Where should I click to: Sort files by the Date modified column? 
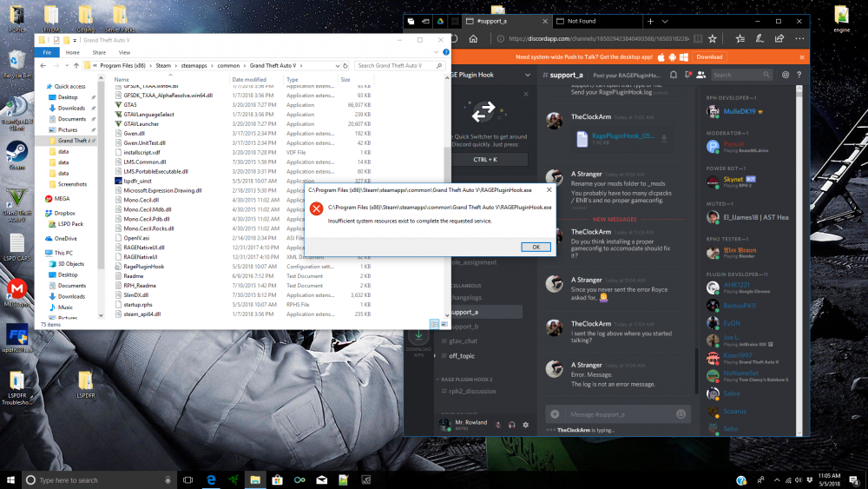(x=249, y=80)
